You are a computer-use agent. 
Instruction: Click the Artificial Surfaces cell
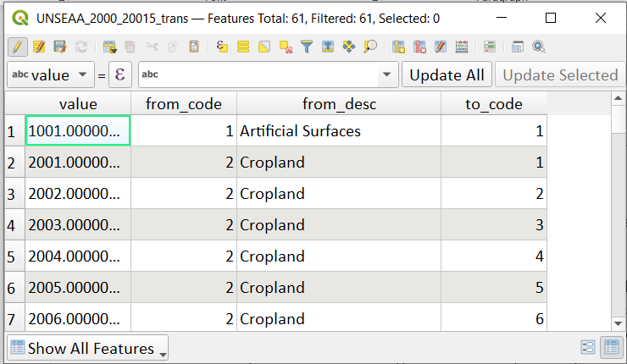[339, 131]
